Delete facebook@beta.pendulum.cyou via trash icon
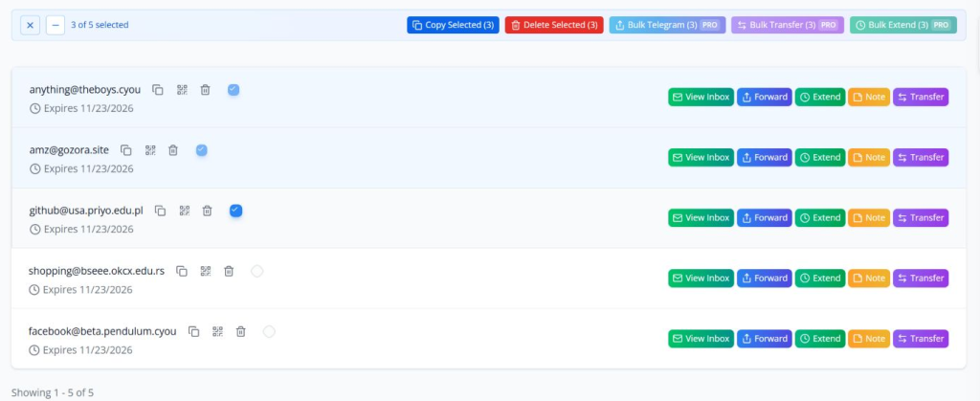Image resolution: width=980 pixels, height=401 pixels. pyautogui.click(x=240, y=332)
